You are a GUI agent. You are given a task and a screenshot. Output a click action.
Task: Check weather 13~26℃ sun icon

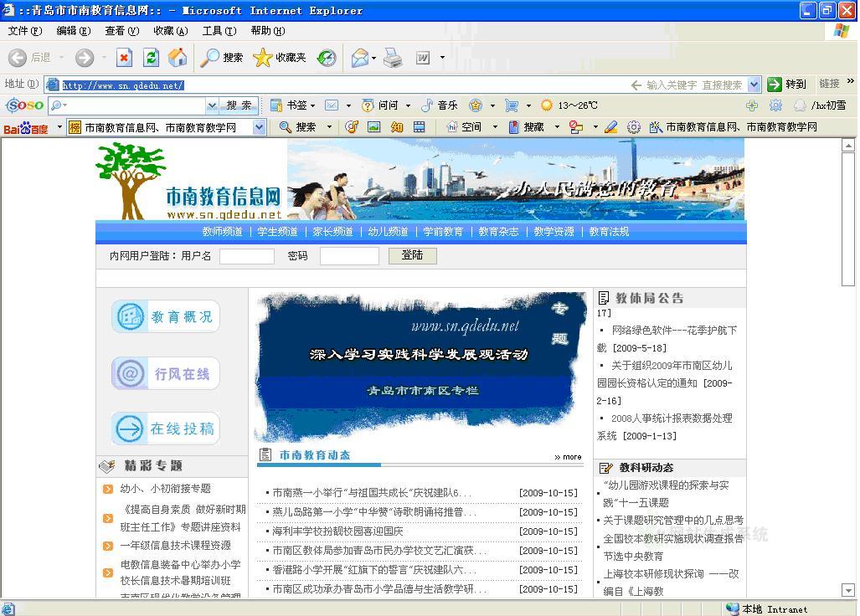pyautogui.click(x=547, y=105)
